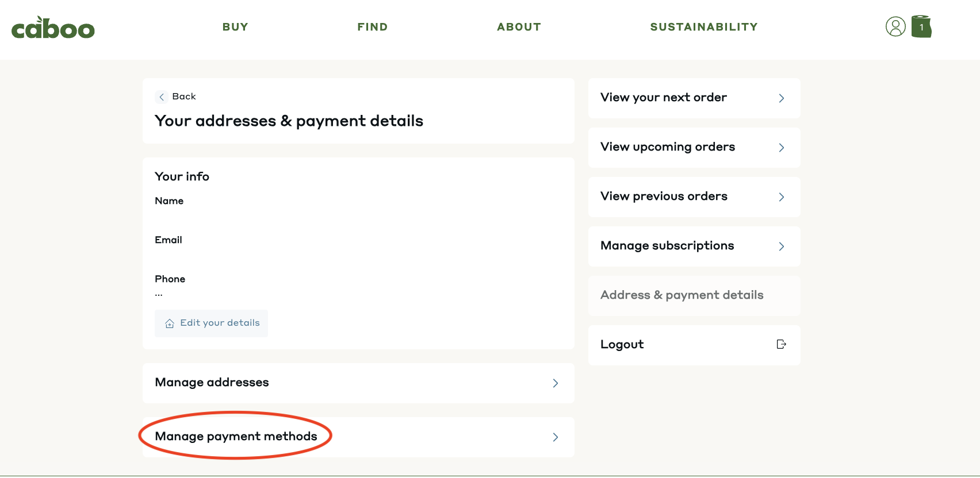Open the shopping cart roll icon
980x478 pixels.
click(x=921, y=26)
